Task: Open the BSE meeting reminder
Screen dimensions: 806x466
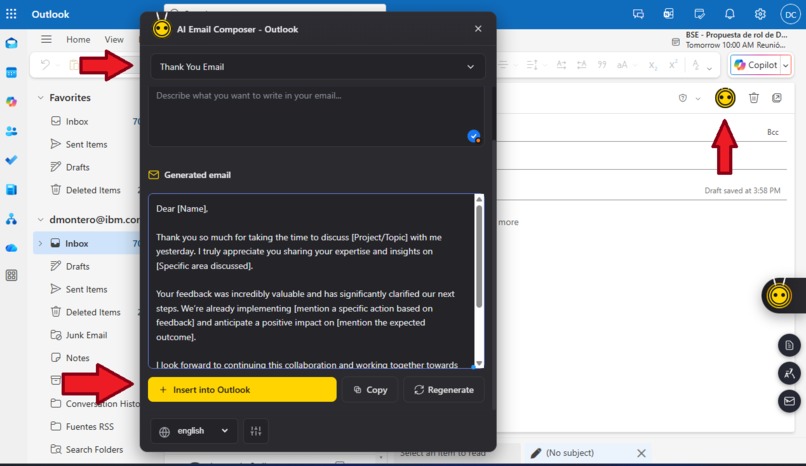Action: [x=730, y=40]
